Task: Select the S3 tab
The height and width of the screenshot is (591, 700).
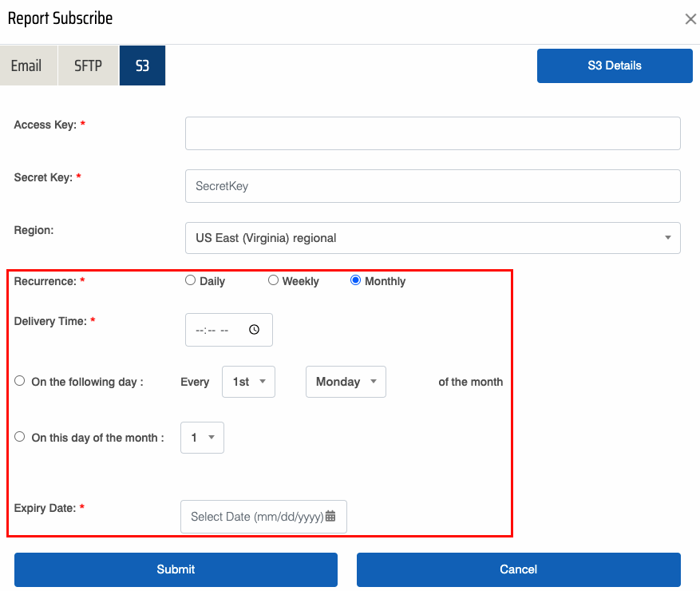Action: click(x=142, y=65)
